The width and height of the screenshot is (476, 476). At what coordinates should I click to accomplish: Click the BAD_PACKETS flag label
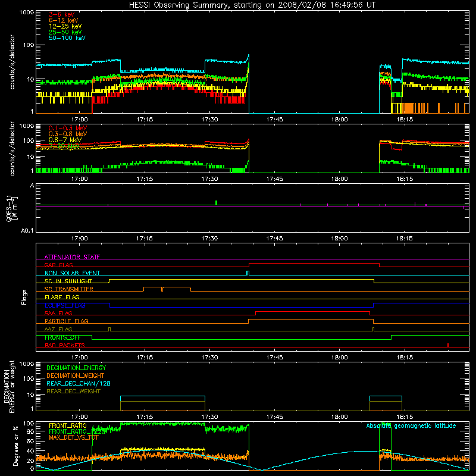pyautogui.click(x=65, y=345)
